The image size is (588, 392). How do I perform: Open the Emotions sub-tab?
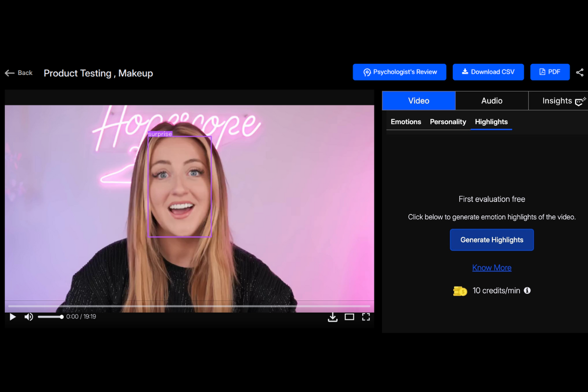point(406,122)
